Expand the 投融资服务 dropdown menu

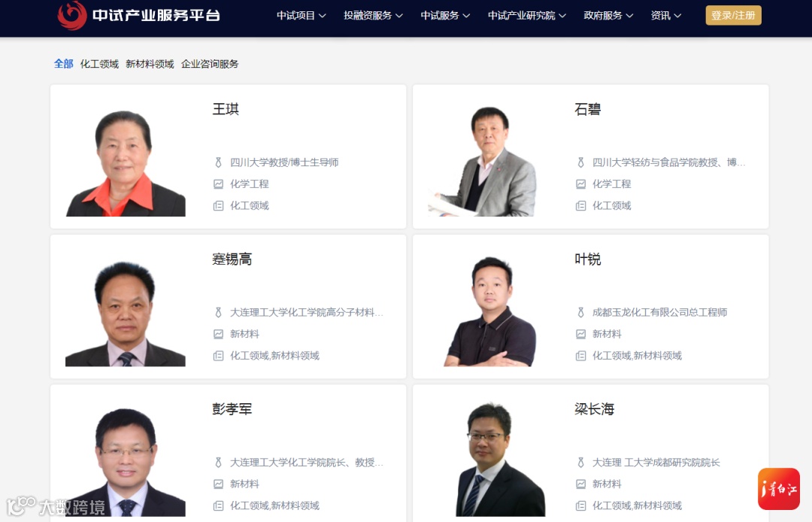[x=373, y=16]
